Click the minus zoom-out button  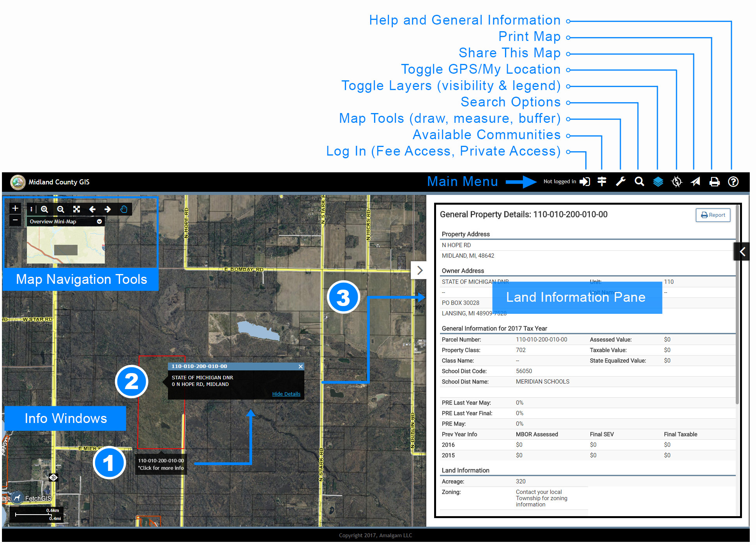[x=15, y=220]
